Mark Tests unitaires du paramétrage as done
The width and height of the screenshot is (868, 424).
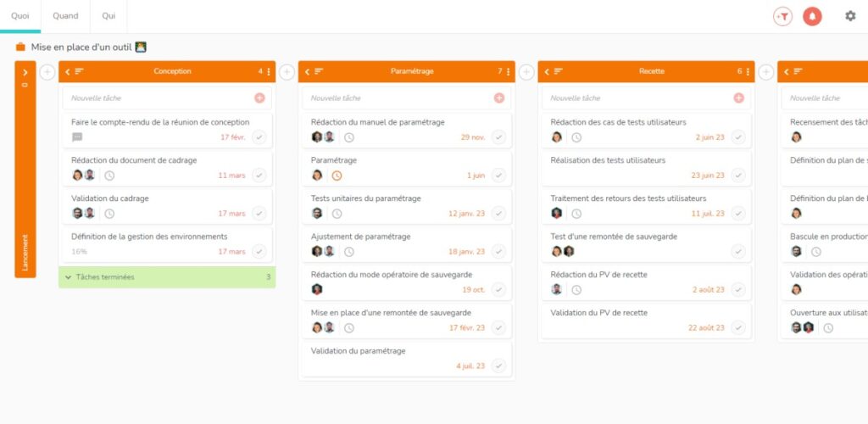click(x=498, y=214)
